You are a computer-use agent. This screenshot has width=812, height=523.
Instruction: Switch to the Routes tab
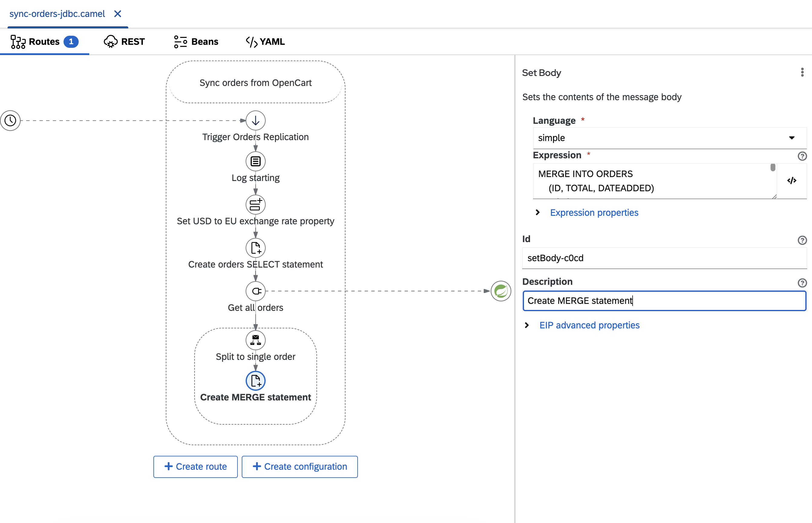pyautogui.click(x=44, y=41)
